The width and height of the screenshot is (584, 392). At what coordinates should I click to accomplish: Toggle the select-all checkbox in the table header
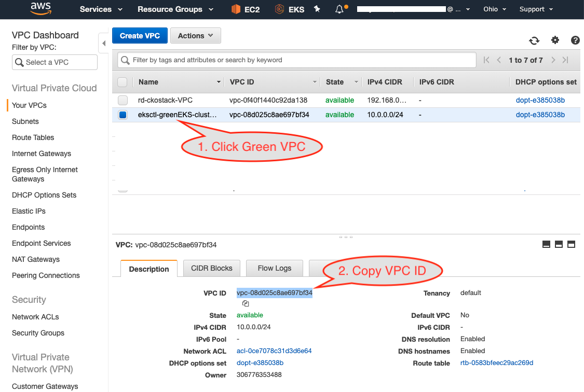click(123, 82)
